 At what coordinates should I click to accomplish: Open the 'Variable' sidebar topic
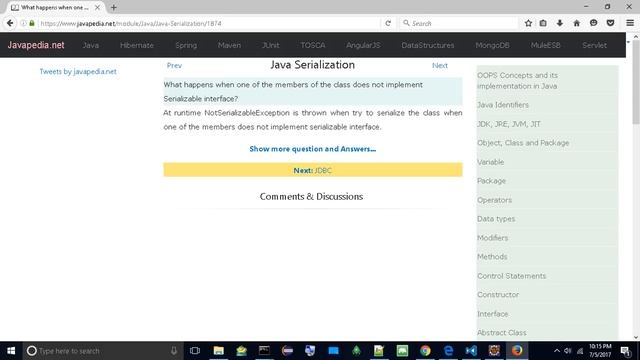pos(491,162)
